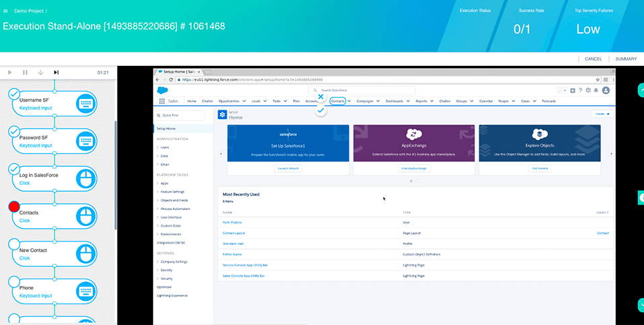Click the steps panel vertical scrollbar

coord(116,175)
